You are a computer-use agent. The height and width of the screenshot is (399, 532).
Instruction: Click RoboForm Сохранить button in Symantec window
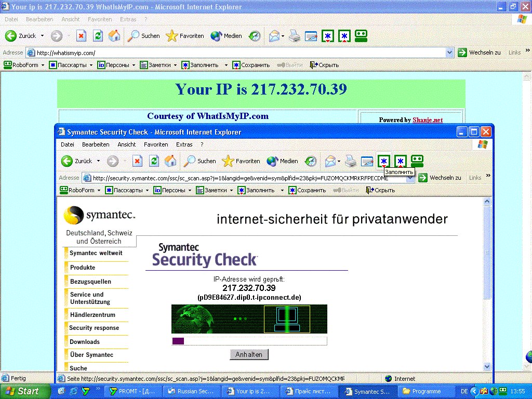(307, 190)
